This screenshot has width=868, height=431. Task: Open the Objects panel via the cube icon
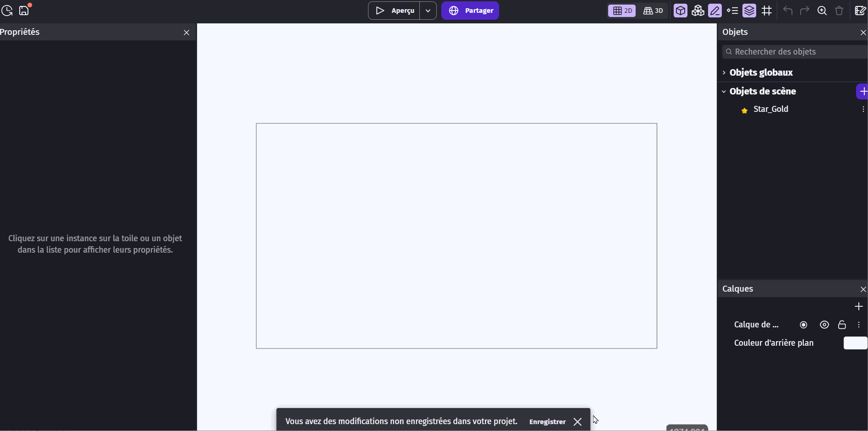(x=681, y=11)
